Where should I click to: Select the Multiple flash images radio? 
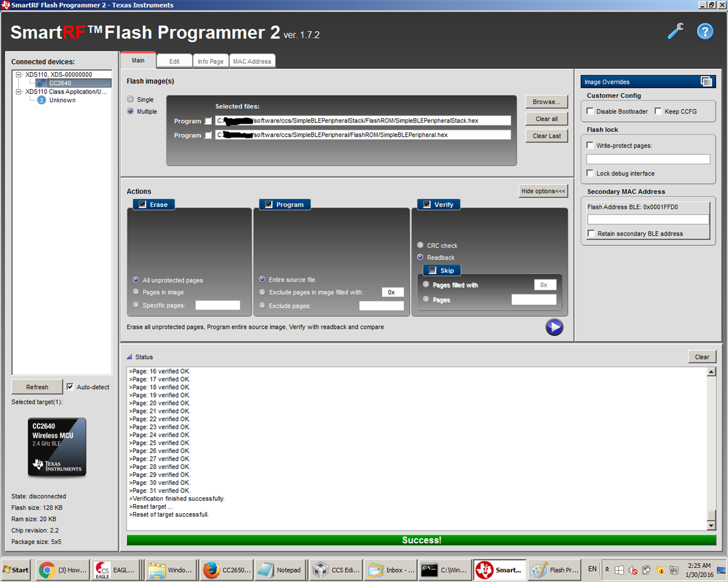click(130, 111)
